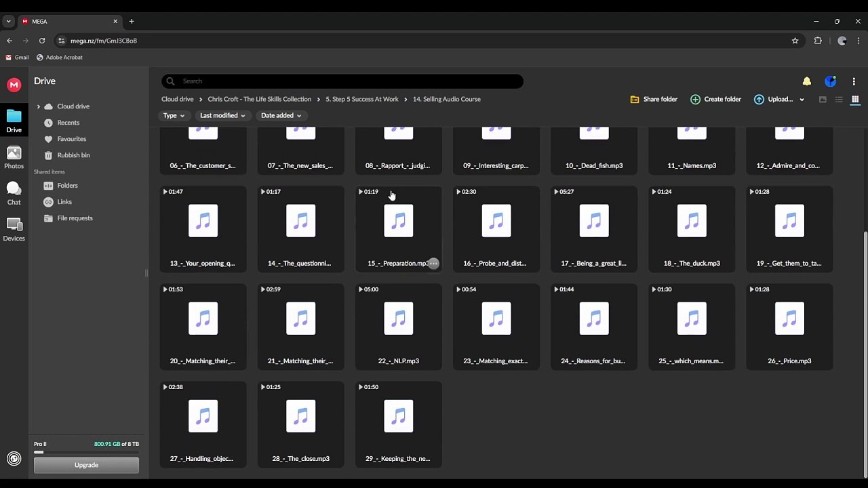
Task: Open the tab search dropdown
Action: (8, 22)
